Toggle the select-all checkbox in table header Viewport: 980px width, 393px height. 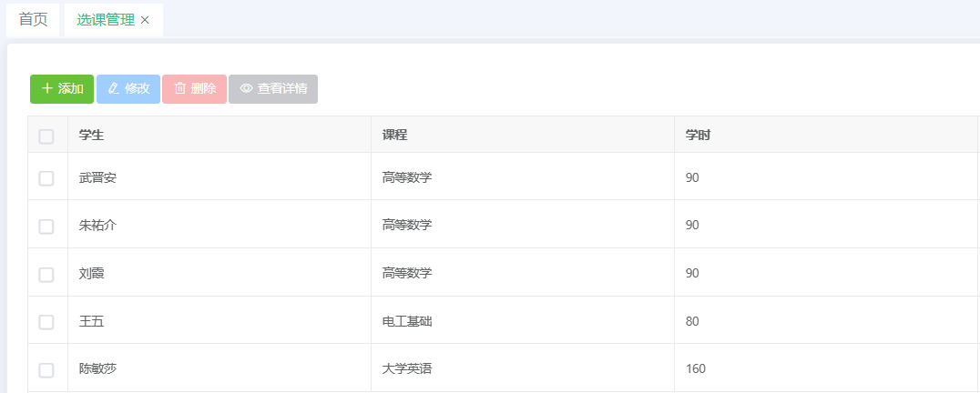[x=46, y=136]
